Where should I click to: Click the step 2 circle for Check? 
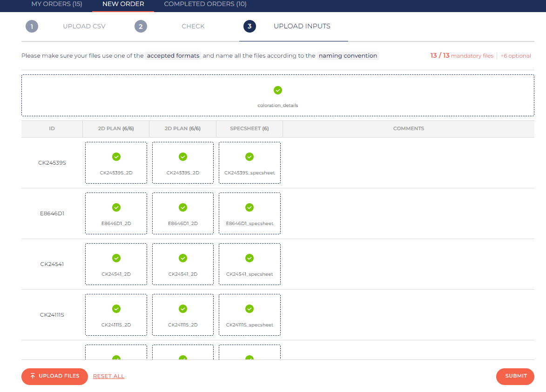tap(141, 27)
